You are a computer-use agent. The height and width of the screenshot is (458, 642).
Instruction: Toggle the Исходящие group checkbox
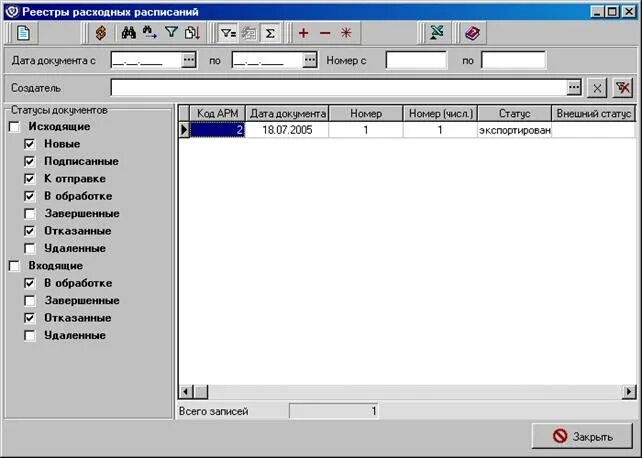14,127
